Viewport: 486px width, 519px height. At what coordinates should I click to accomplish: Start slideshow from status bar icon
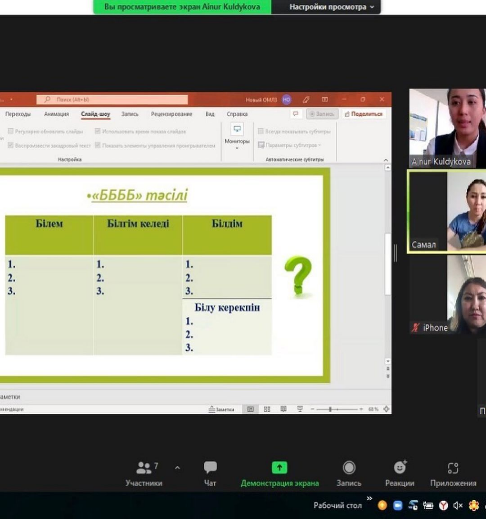coord(300,409)
